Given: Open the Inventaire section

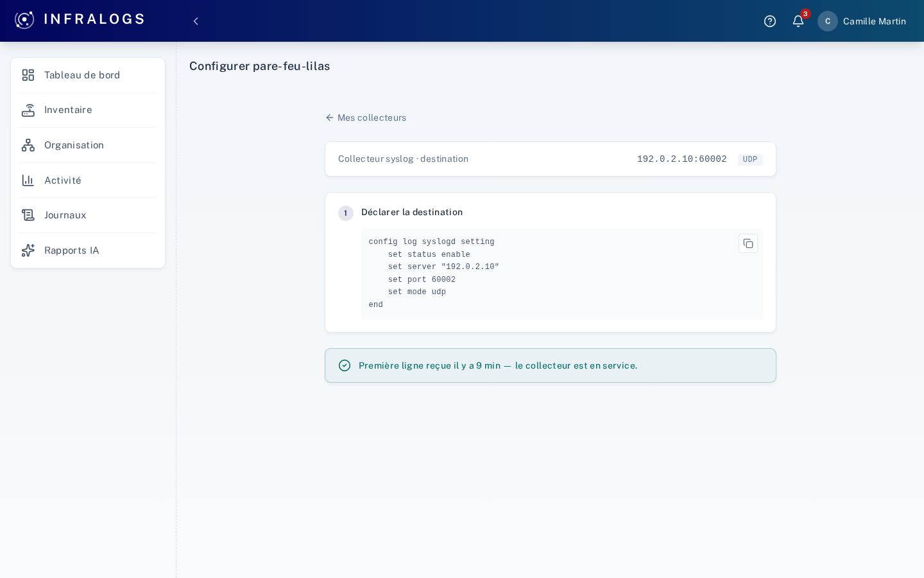Looking at the screenshot, I should click(x=88, y=110).
